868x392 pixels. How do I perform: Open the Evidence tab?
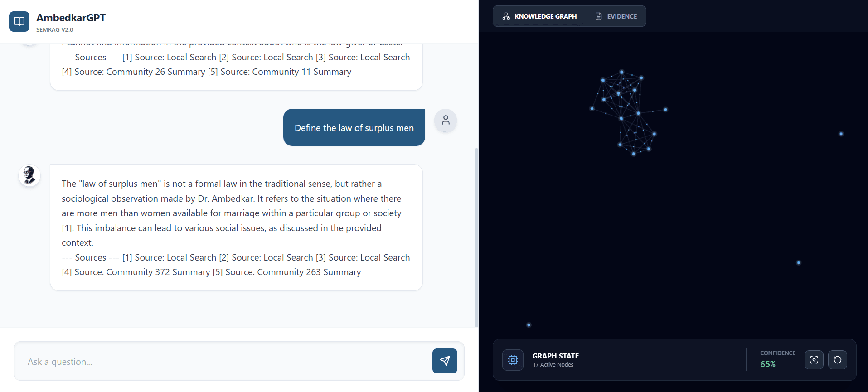coord(616,16)
